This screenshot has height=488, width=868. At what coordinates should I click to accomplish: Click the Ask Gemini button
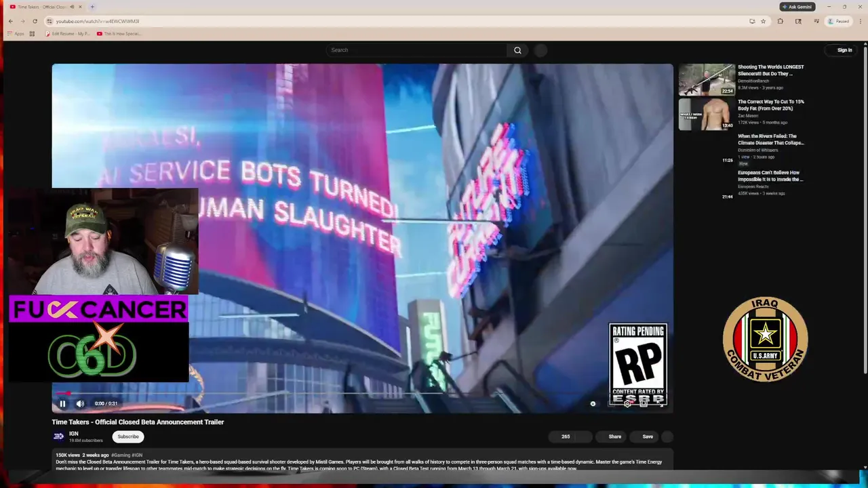[797, 7]
